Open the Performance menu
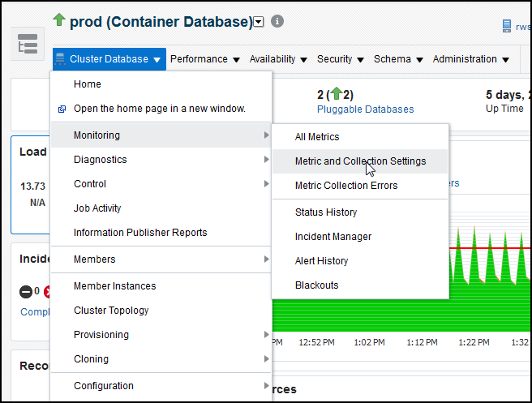 (204, 59)
